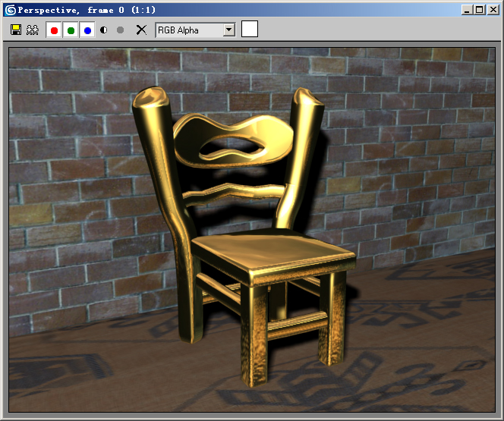Display the alpha channel
504x421 pixels.
pyautogui.click(x=103, y=30)
